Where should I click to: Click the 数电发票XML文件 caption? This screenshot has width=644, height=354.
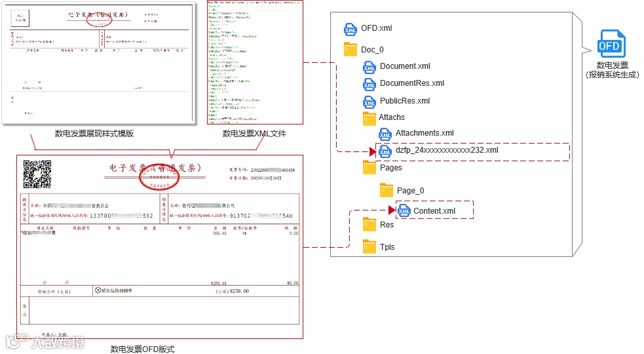point(254,134)
